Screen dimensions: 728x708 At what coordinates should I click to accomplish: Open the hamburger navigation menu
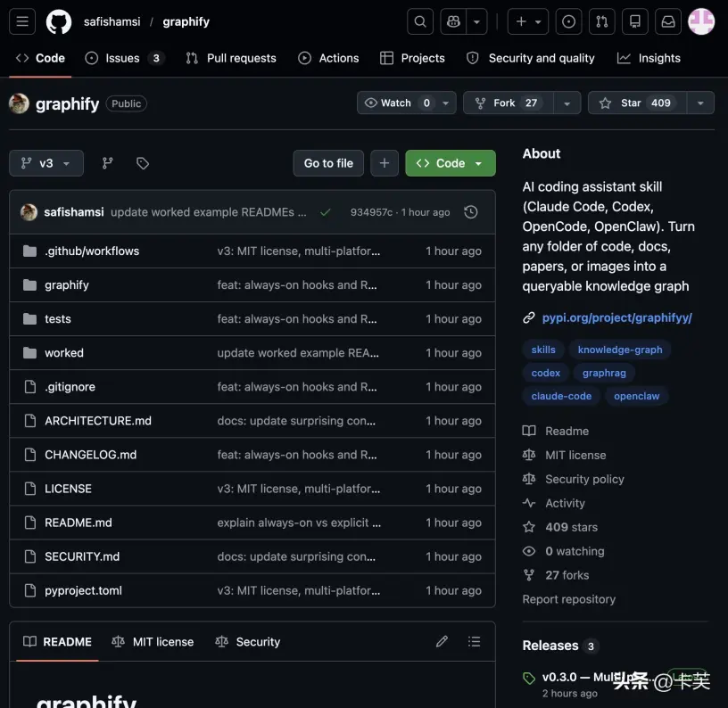pos(22,21)
